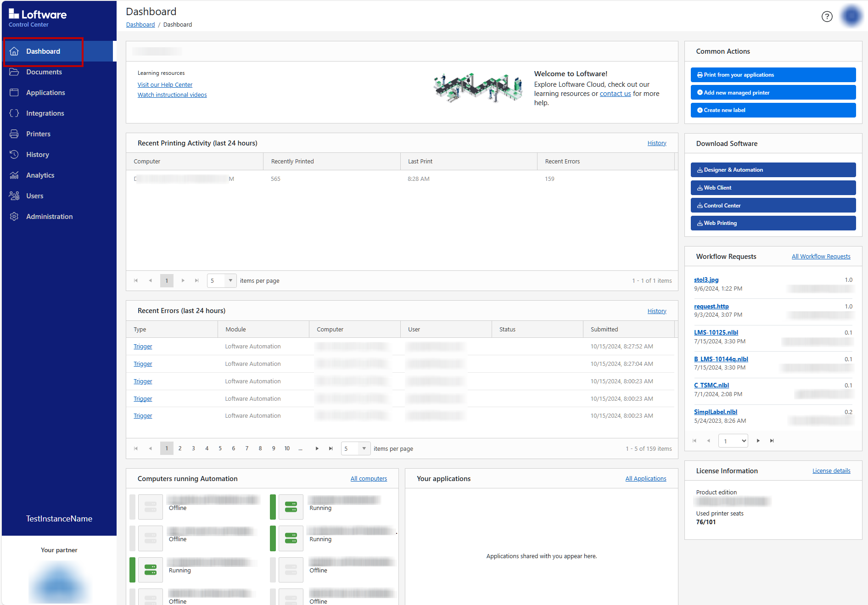The image size is (868, 605).
Task: Jump to first page in Workflow Requests pager
Action: [694, 441]
